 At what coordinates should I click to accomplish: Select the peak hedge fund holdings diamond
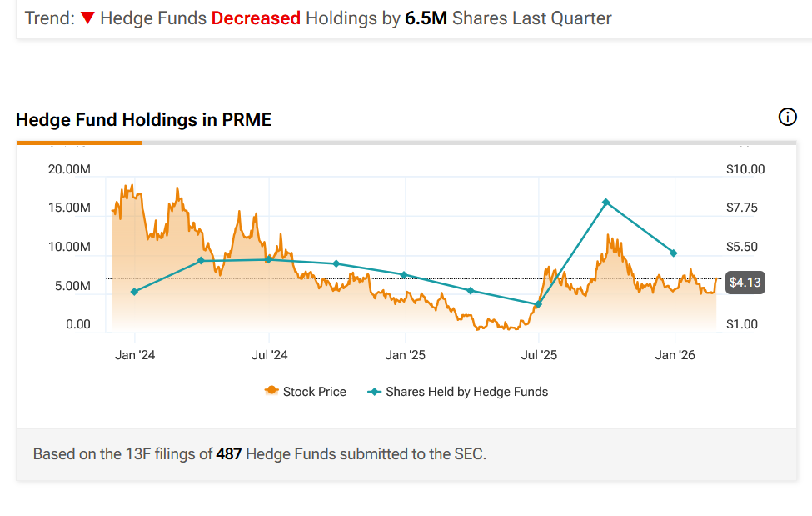(x=606, y=203)
